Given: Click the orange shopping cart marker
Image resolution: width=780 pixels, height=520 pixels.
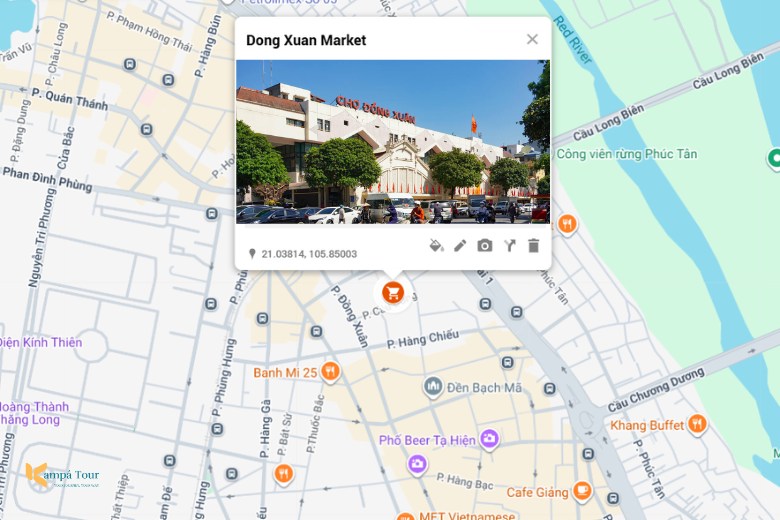Looking at the screenshot, I should [393, 292].
